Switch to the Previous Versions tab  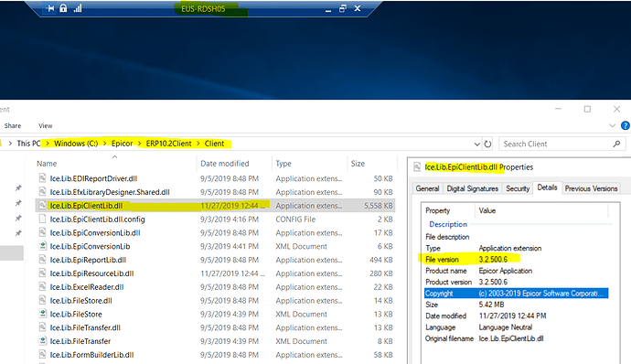(x=591, y=188)
